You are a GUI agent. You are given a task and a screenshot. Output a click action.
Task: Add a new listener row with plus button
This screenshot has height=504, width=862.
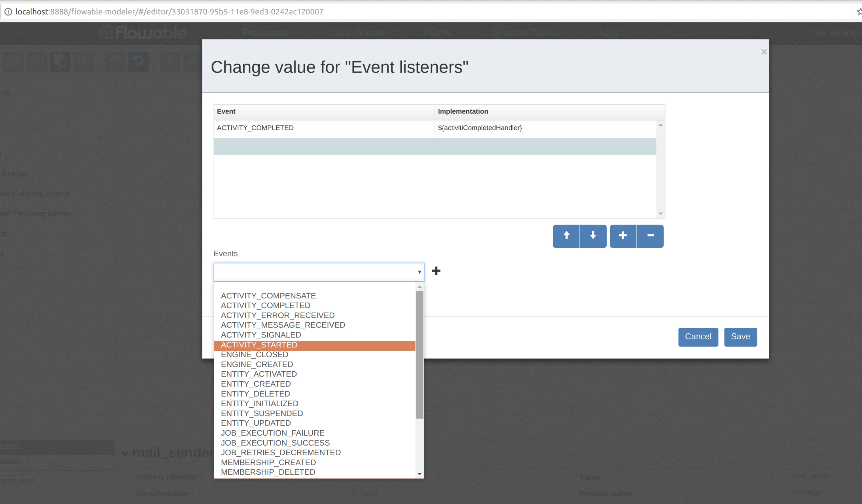tap(623, 236)
